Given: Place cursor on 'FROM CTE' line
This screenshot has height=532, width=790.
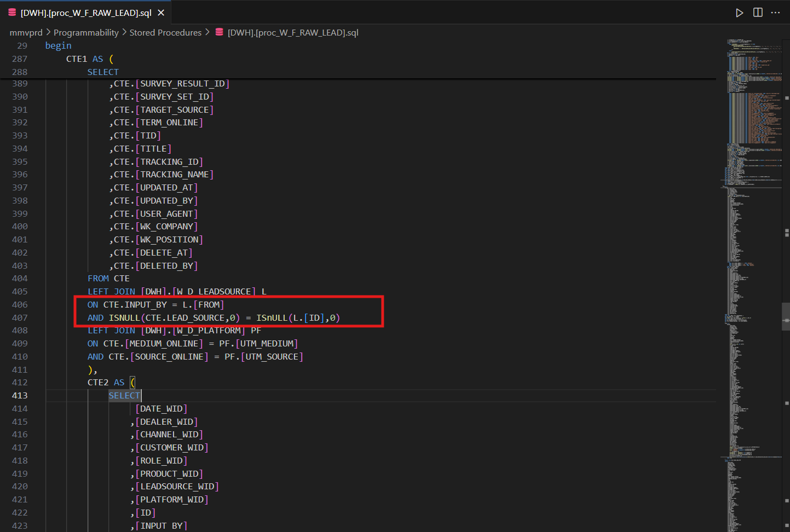Looking at the screenshot, I should [108, 279].
